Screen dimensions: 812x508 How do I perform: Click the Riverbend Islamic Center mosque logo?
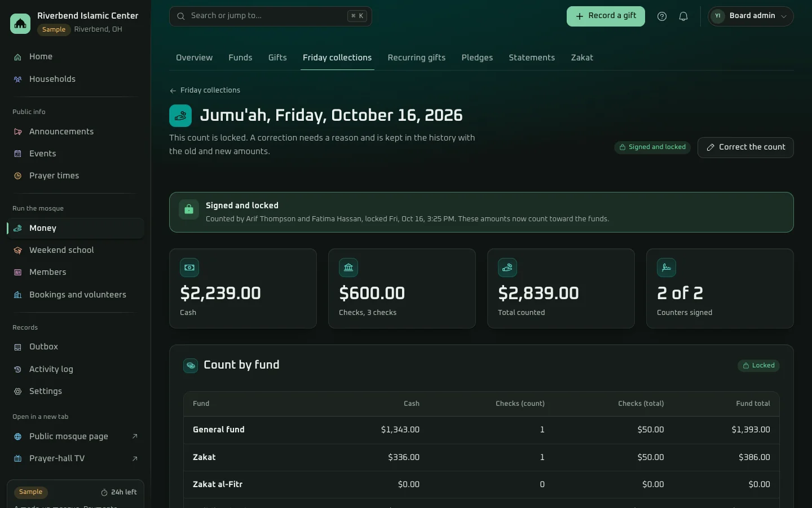point(20,23)
